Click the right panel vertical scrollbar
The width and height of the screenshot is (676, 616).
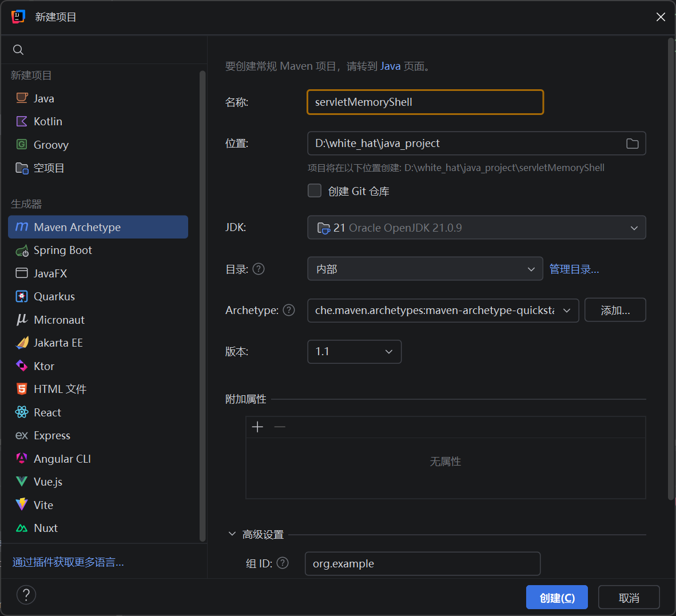pos(670,269)
